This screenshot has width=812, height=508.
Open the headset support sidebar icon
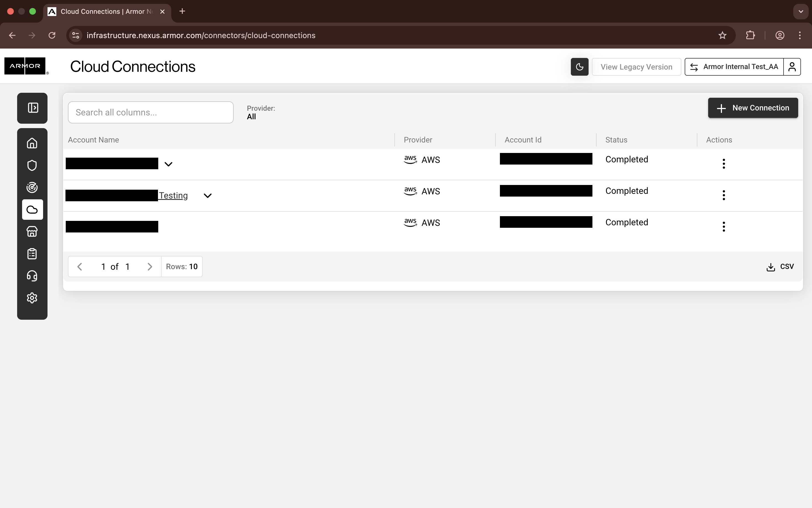[x=32, y=276]
